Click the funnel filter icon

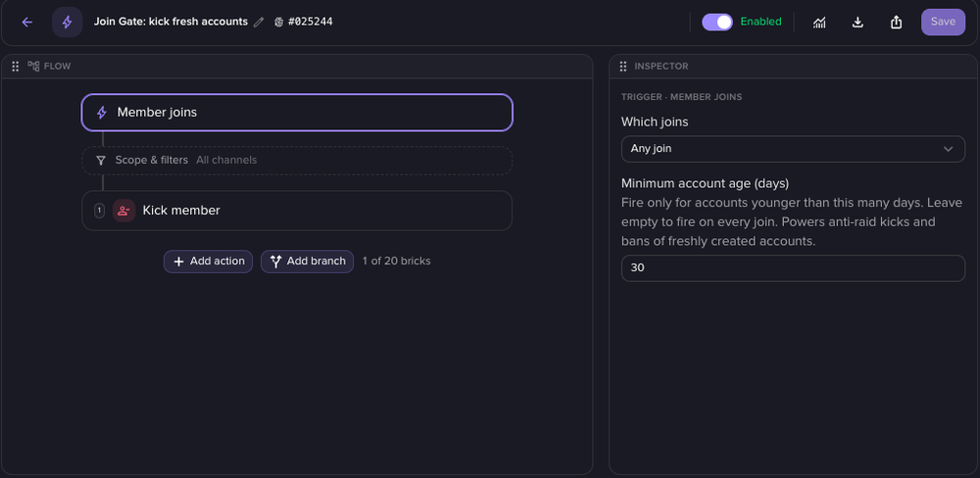click(x=101, y=161)
